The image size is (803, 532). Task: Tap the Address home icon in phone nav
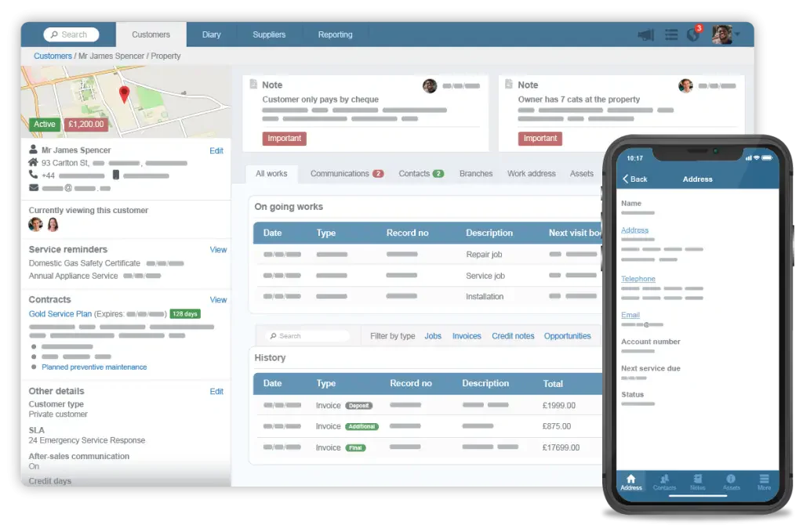pos(631,481)
